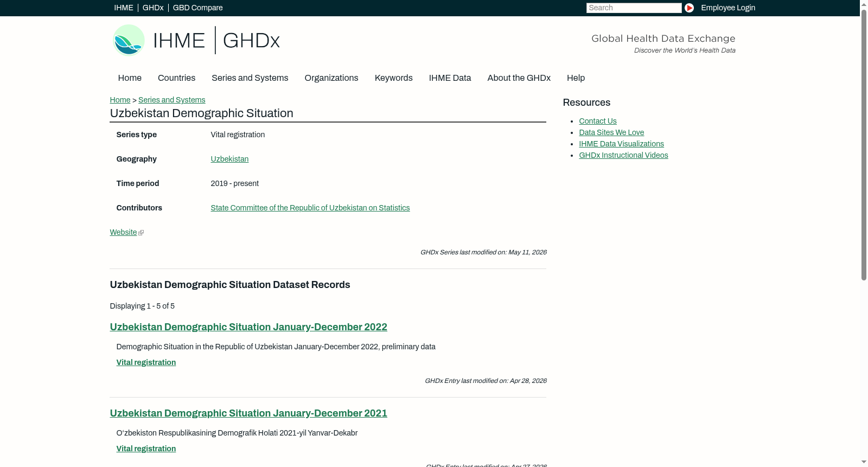This screenshot has width=868, height=467.
Task: Open the IHME Data menu item
Action: coord(450,78)
